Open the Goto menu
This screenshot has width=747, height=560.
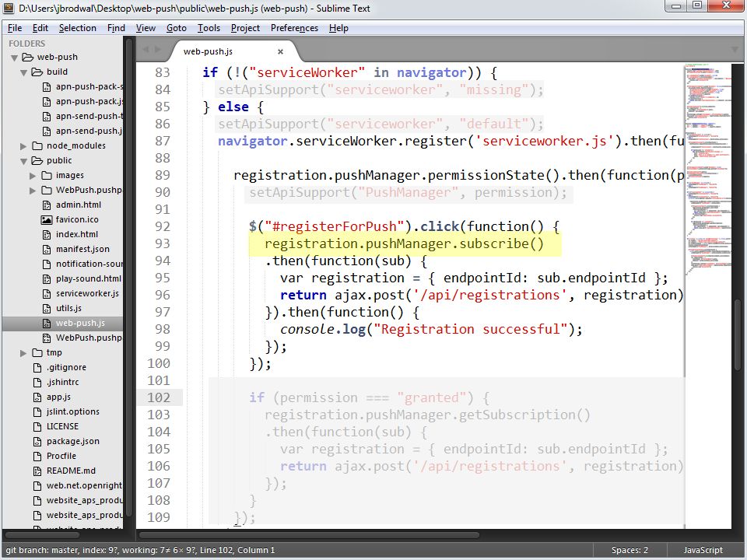(x=177, y=28)
